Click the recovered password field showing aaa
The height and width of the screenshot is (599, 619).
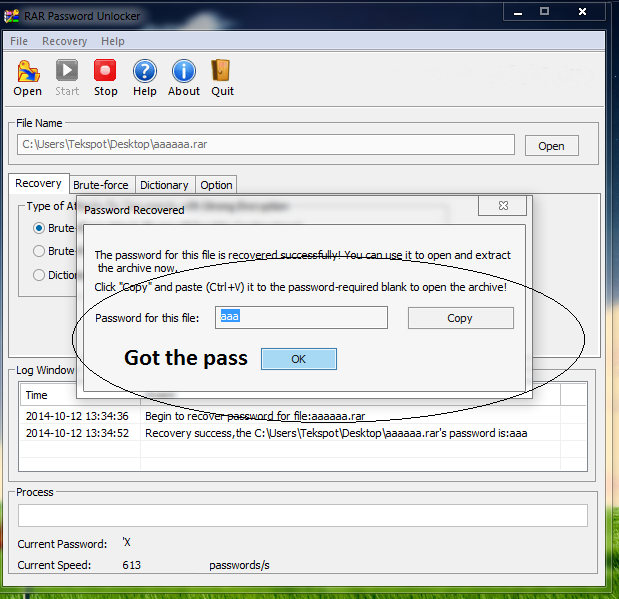pyautogui.click(x=301, y=317)
